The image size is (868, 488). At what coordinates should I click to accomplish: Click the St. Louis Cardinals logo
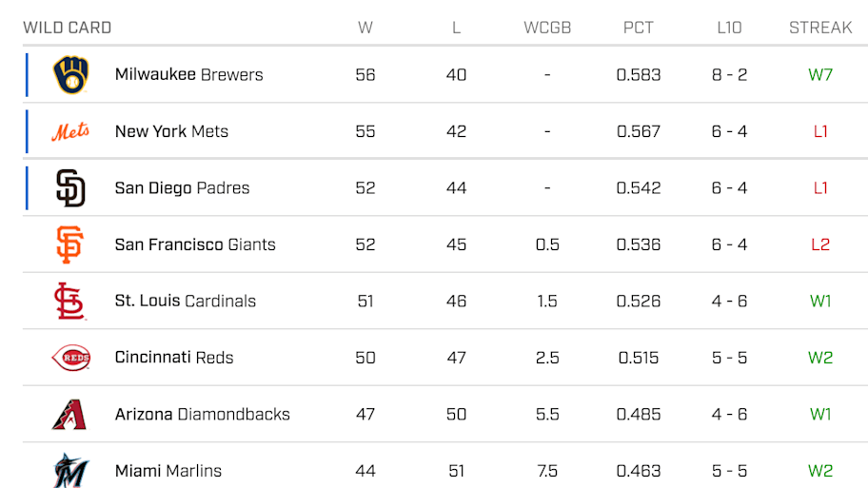pyautogui.click(x=70, y=301)
